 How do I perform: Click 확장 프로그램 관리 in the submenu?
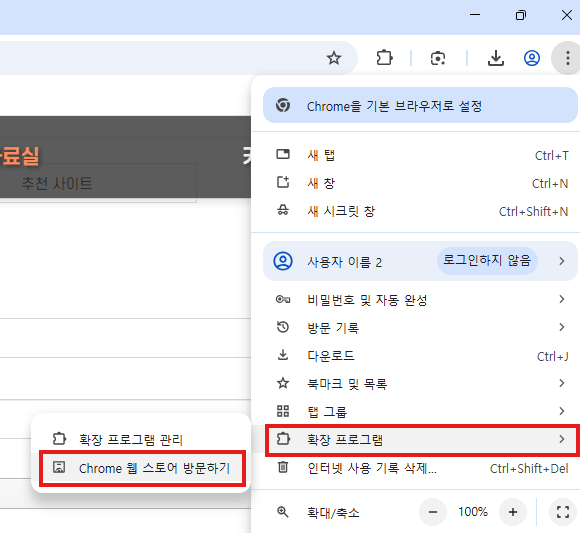coord(141,439)
